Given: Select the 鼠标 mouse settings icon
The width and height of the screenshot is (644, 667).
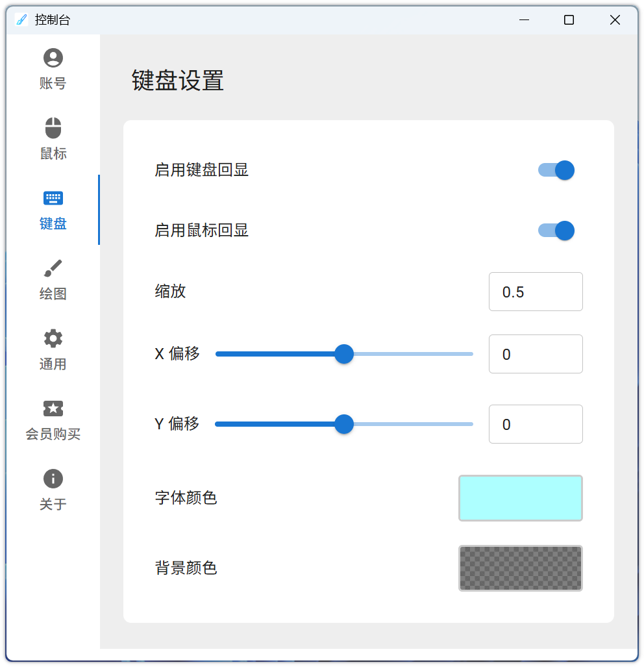Looking at the screenshot, I should click(x=53, y=129).
